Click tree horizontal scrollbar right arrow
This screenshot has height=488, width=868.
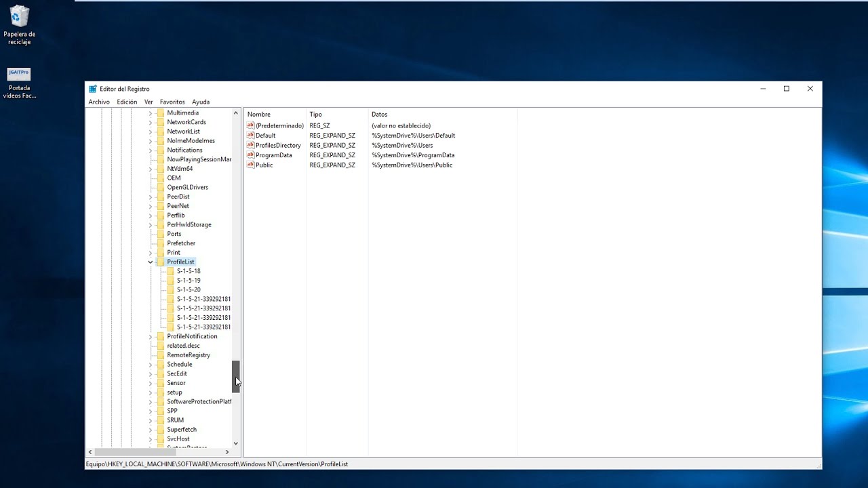227,451
